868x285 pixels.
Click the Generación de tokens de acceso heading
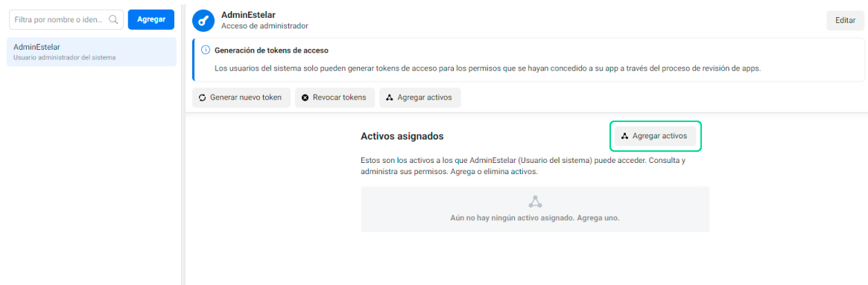[271, 51]
